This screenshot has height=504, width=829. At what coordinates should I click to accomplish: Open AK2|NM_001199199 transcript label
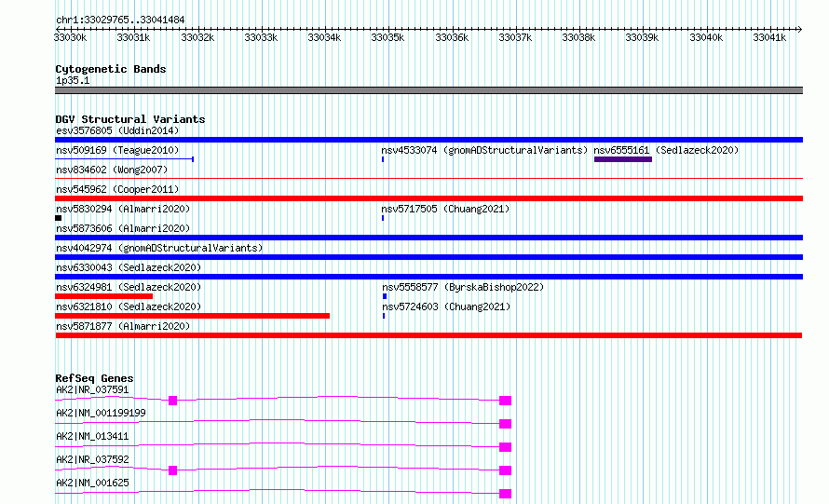[x=101, y=413]
